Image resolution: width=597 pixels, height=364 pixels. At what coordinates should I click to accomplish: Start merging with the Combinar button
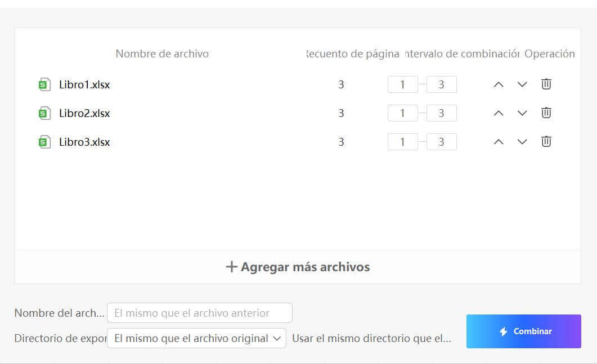tap(523, 331)
